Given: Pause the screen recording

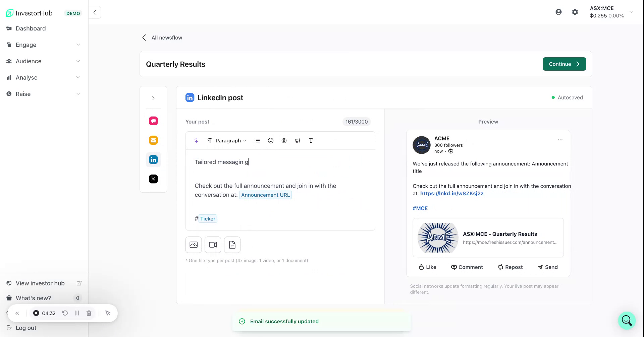Looking at the screenshot, I should coord(77,313).
